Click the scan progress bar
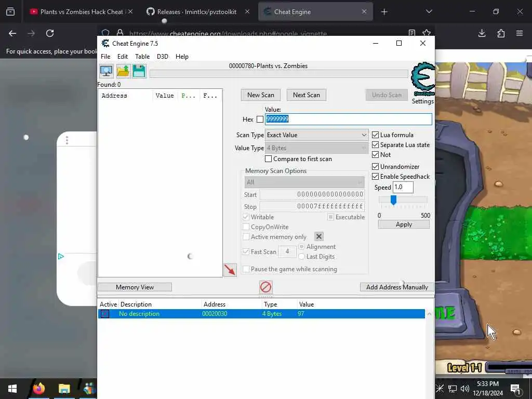 click(279, 74)
